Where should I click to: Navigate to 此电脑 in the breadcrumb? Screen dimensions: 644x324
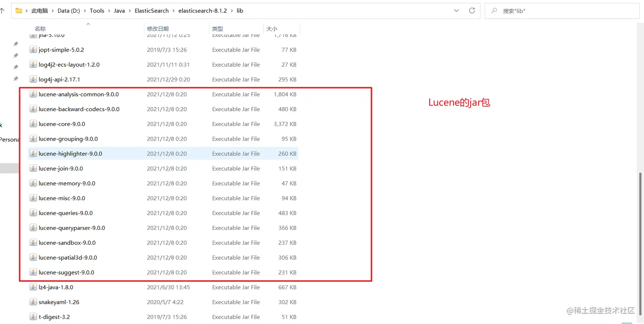[x=40, y=11]
